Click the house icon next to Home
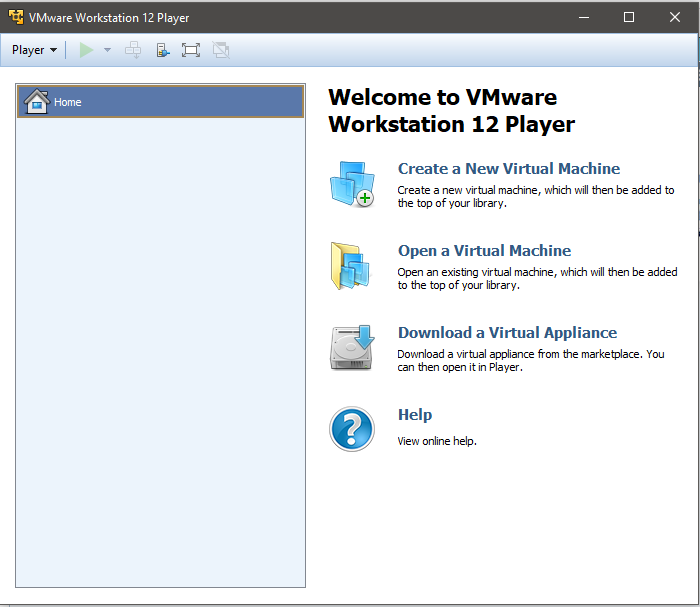Viewport: 700px width, 607px height. (x=37, y=101)
